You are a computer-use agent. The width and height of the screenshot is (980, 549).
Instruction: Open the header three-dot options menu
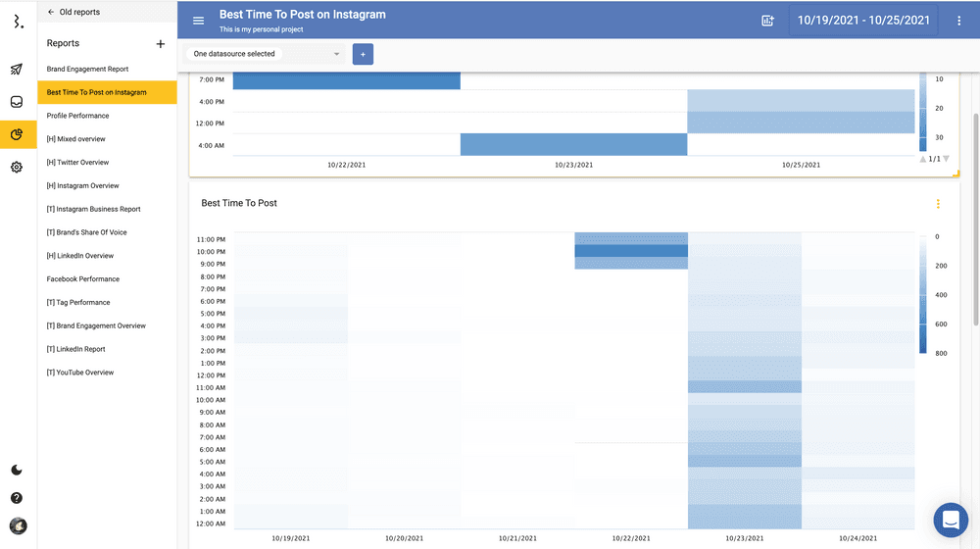point(959,21)
